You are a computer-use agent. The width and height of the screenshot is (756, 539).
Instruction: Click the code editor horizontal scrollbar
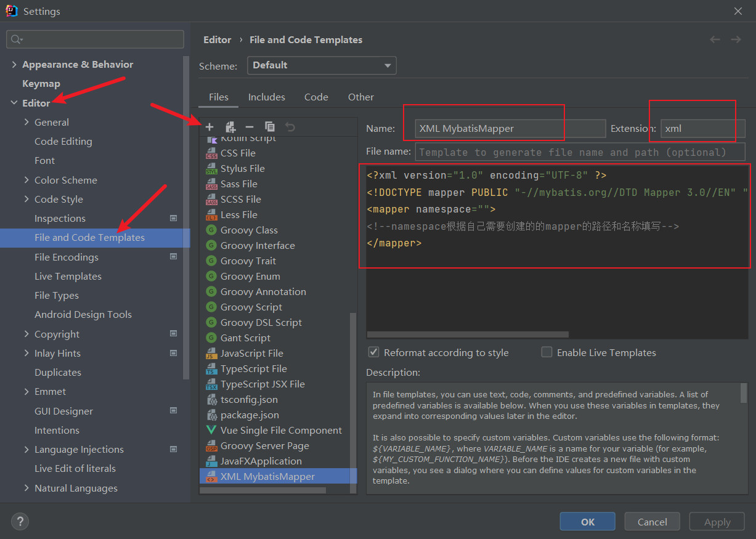(x=468, y=334)
